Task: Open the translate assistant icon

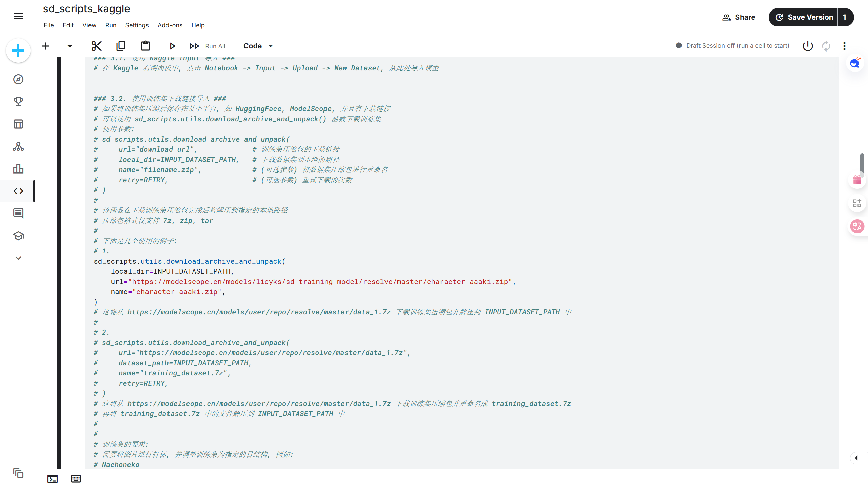Action: pyautogui.click(x=857, y=226)
